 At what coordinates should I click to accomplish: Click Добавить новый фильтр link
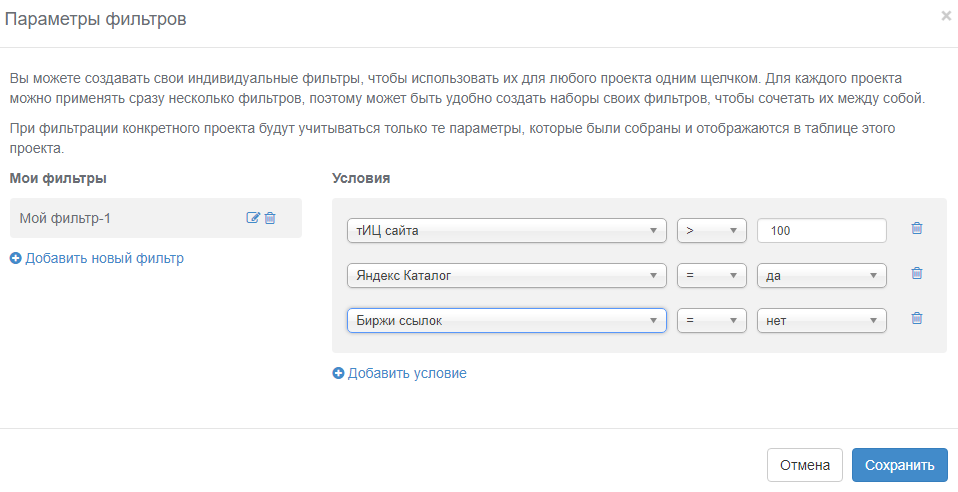click(x=104, y=259)
